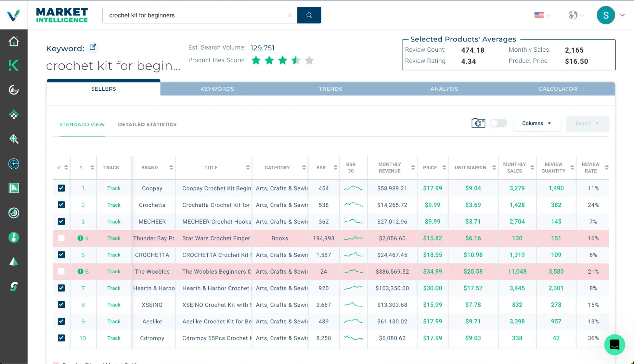This screenshot has height=364, width=634.
Task: Click Track for the XSEINO row
Action: pos(114,305)
